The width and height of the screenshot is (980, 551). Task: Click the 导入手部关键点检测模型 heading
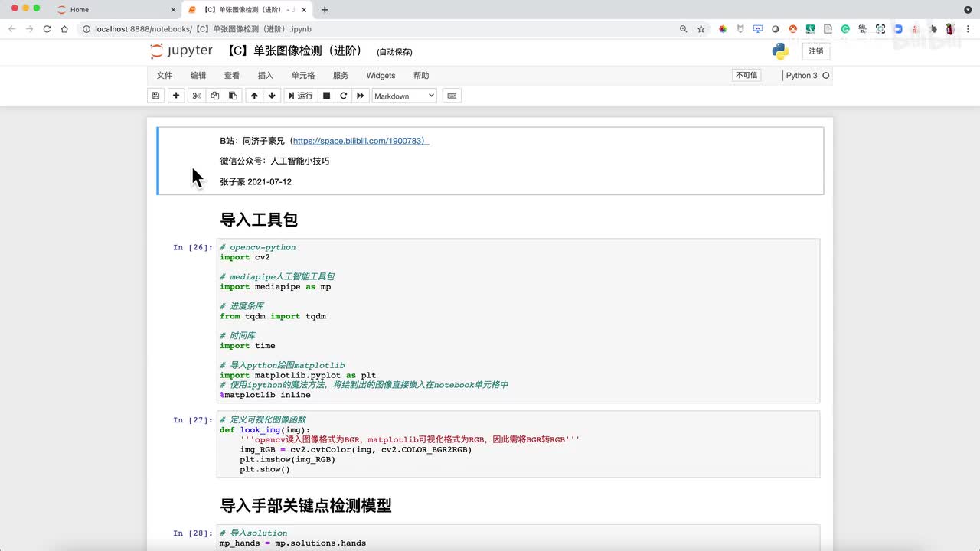click(306, 506)
